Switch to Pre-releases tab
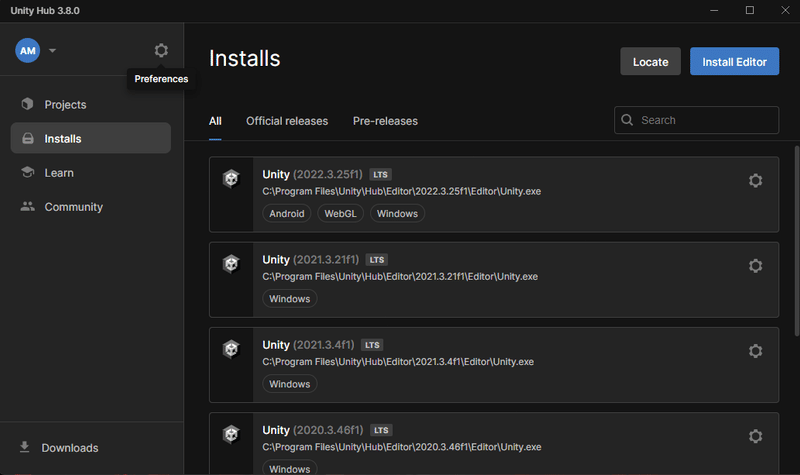800x475 pixels. click(385, 121)
